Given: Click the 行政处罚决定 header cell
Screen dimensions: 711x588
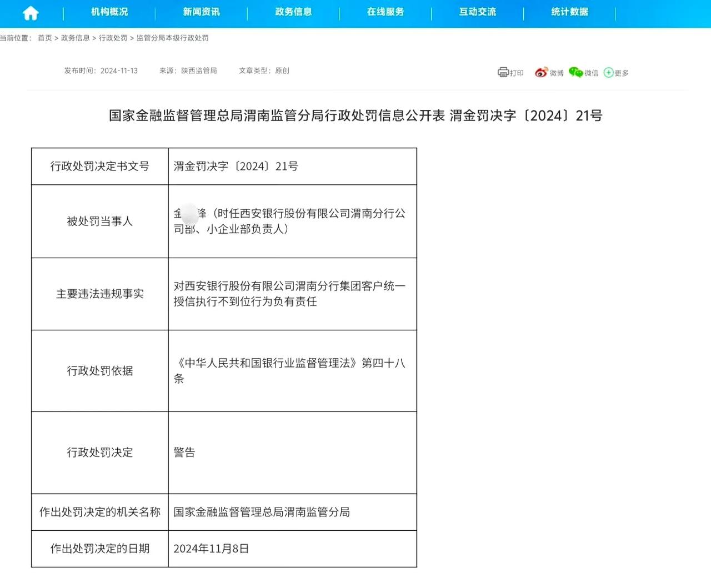Looking at the screenshot, I should (100, 453).
